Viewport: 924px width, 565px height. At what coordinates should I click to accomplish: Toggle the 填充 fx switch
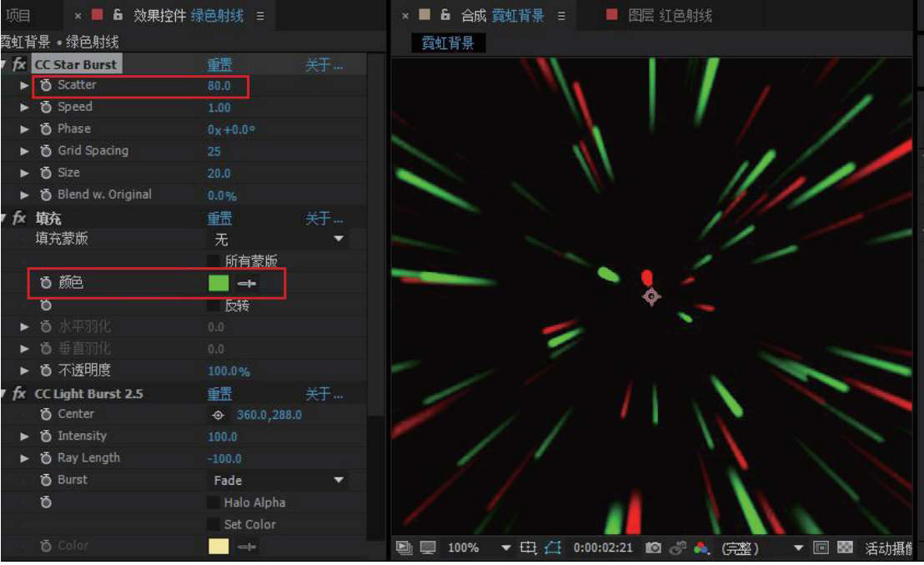(x=19, y=218)
